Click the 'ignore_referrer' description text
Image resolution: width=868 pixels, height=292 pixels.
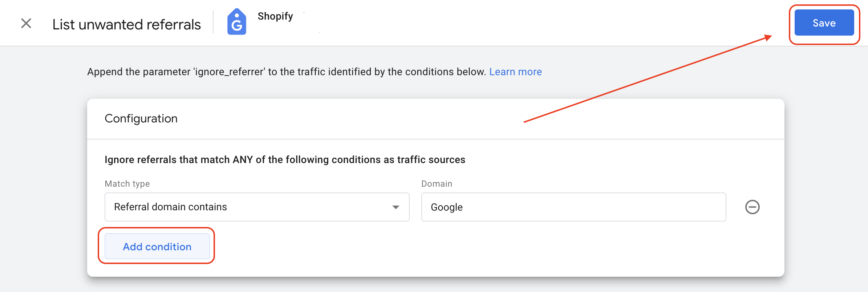tap(287, 72)
